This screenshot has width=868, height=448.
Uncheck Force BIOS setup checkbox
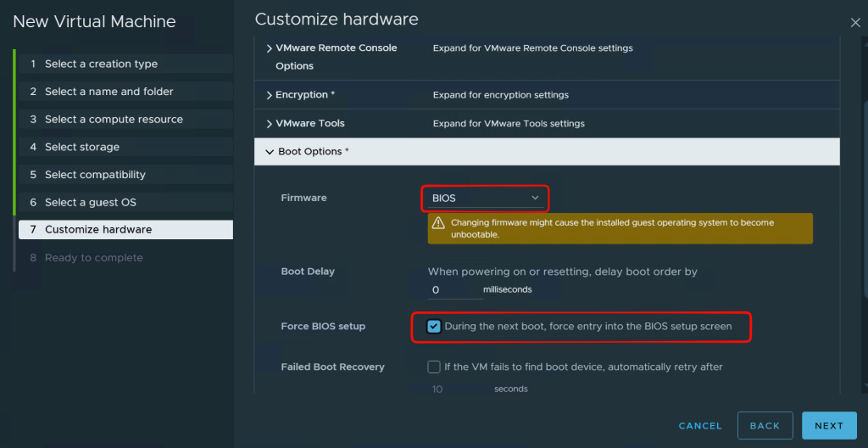[434, 327]
